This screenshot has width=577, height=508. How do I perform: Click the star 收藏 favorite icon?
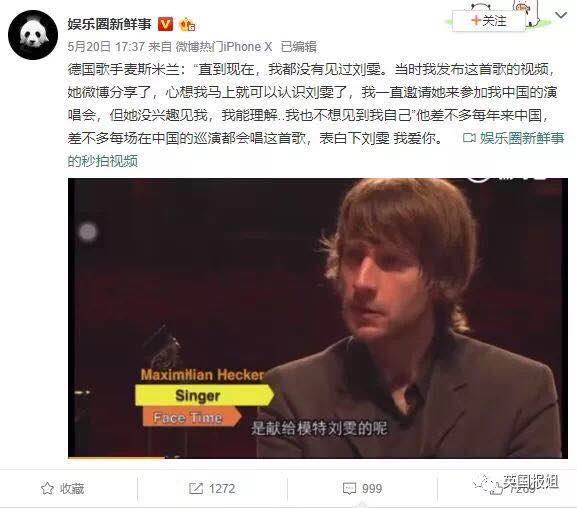click(x=47, y=488)
